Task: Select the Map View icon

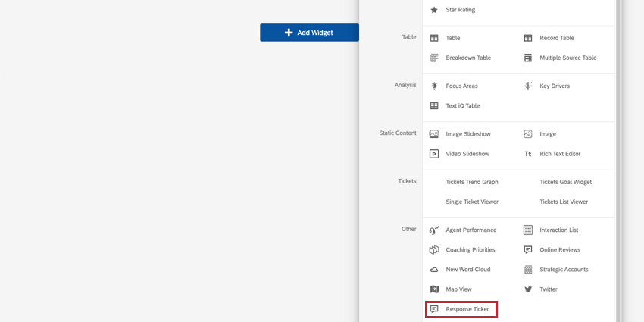Action: [434, 289]
